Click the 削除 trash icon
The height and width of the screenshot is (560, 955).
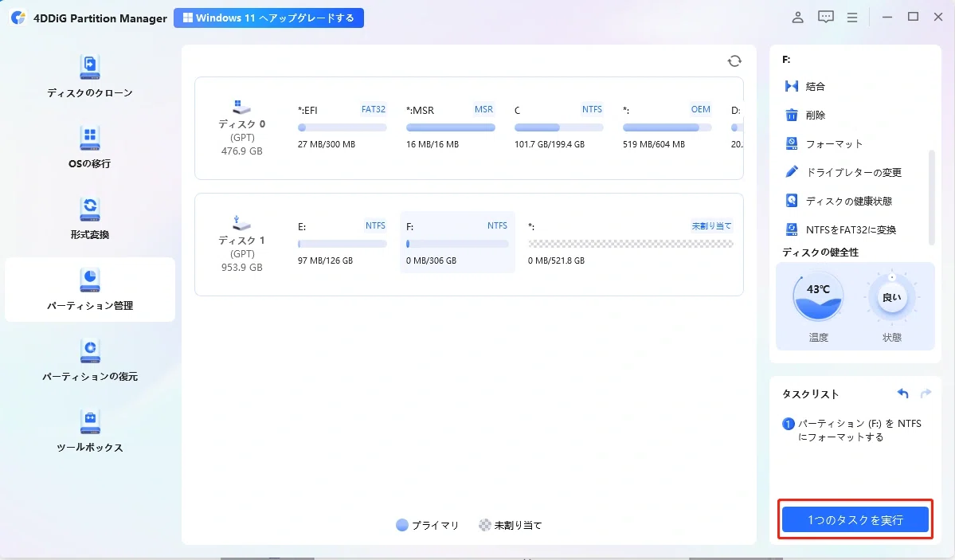[791, 115]
